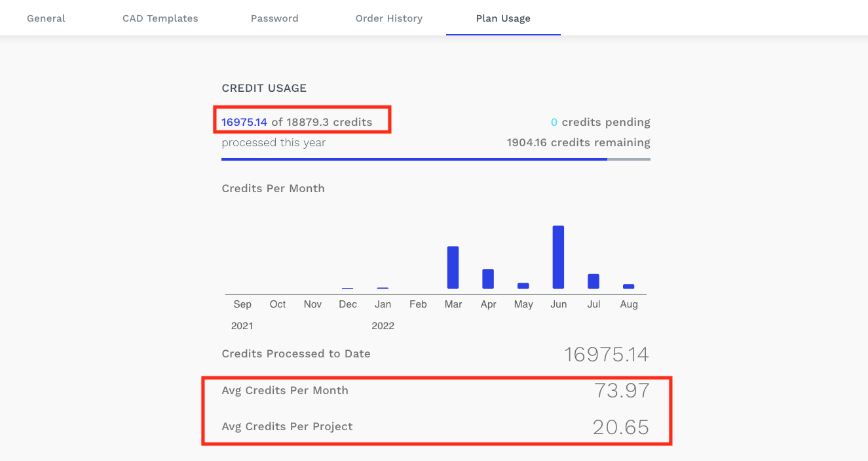Image resolution: width=868 pixels, height=461 pixels.
Task: Go to Order History tab
Action: click(389, 18)
